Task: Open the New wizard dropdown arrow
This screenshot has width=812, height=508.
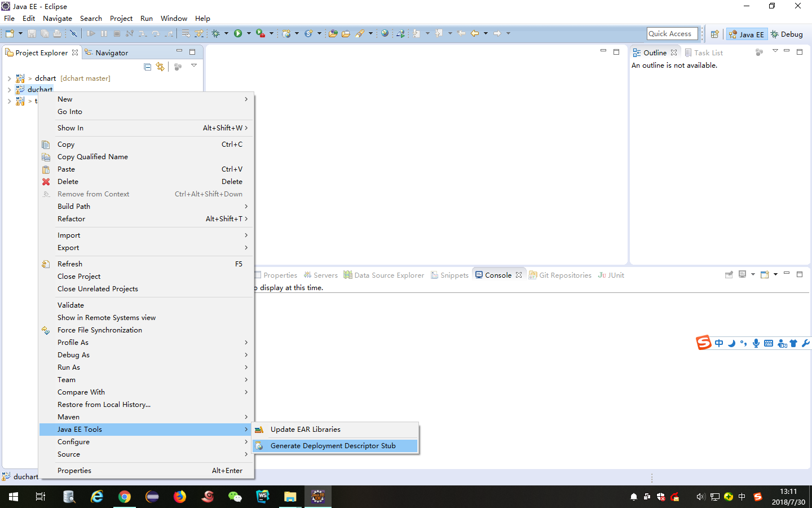Action: point(20,33)
